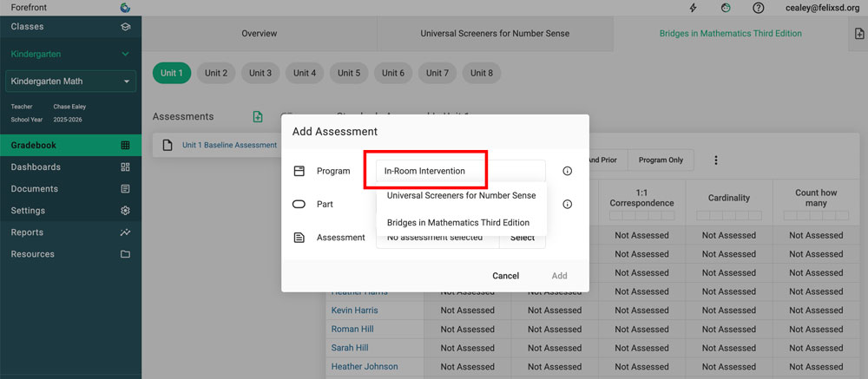
Task: Click the green add assessment icon
Action: coord(258,117)
